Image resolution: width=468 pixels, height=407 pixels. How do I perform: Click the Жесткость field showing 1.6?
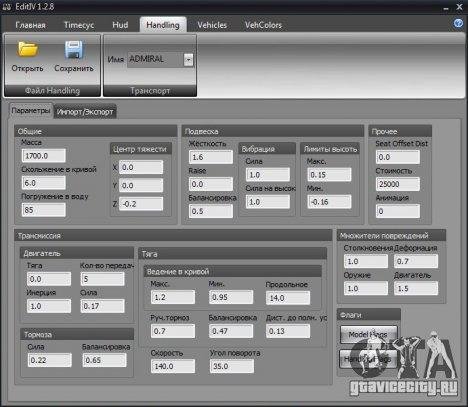pos(211,157)
